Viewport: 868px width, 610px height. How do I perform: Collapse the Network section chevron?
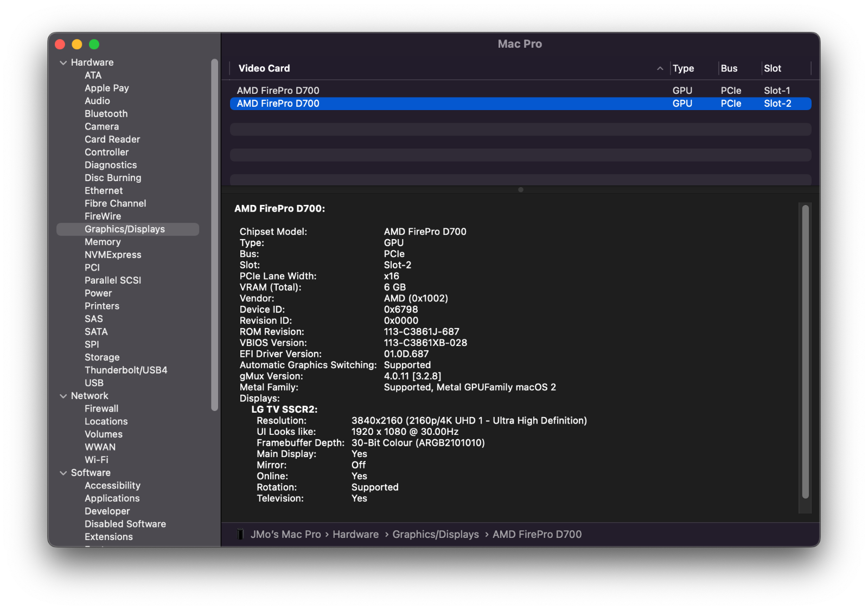63,396
